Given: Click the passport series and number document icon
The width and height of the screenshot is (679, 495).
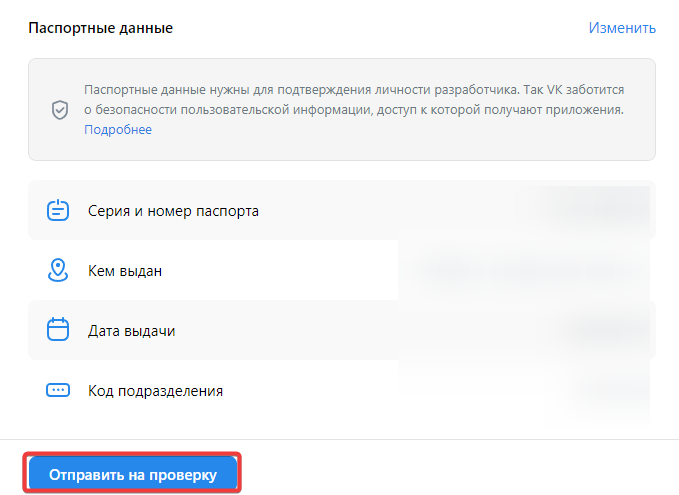Looking at the screenshot, I should (58, 210).
